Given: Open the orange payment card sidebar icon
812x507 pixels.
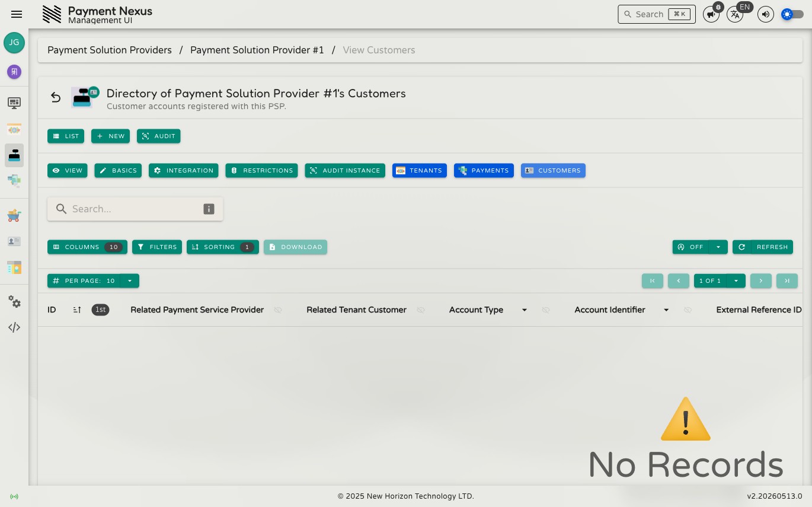Looking at the screenshot, I should click(14, 129).
